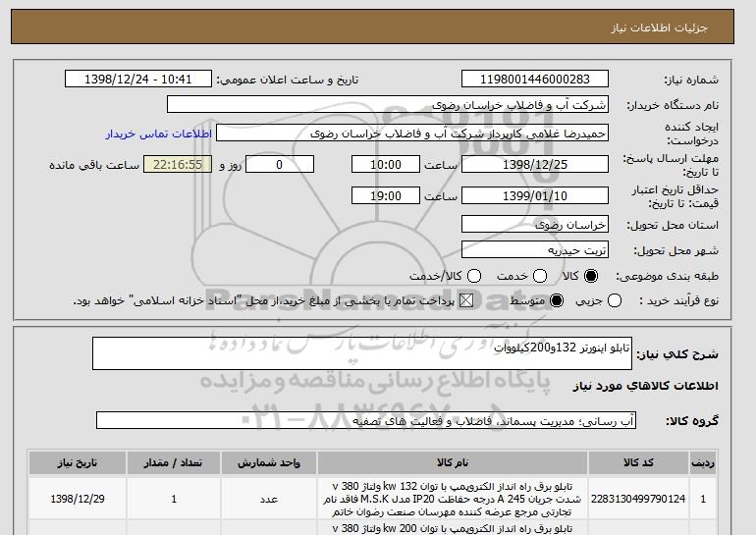Image resolution: width=756 pixels, height=535 pixels.
Task: Select the کالا/خدمت radio button
Action: [474, 276]
